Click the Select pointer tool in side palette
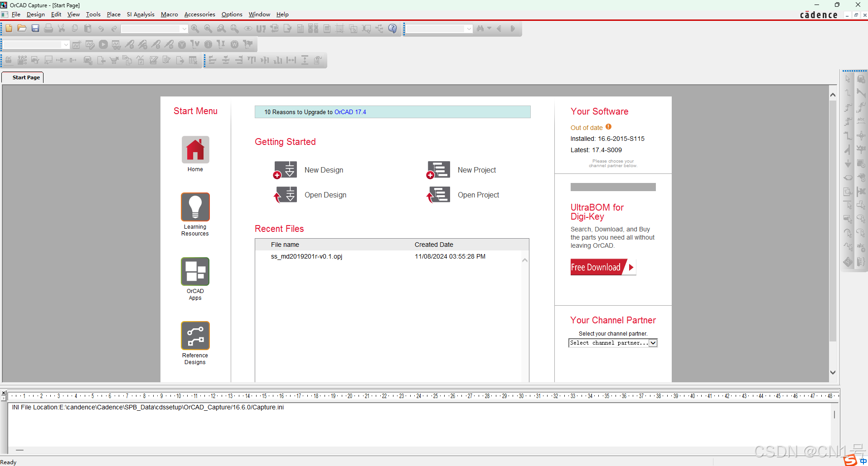Viewport: 868px width, 466px height. click(848, 79)
